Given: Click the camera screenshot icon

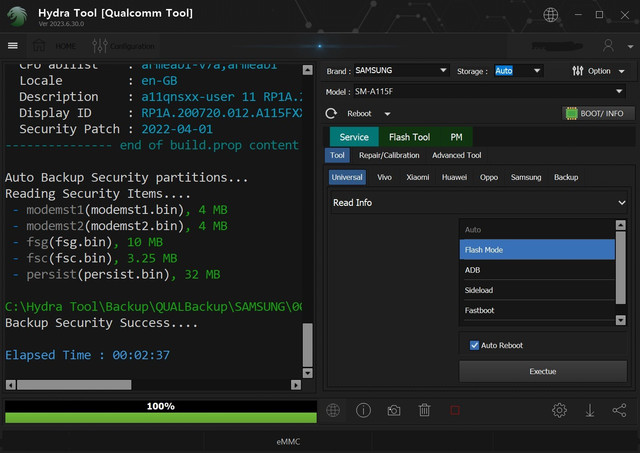Looking at the screenshot, I should pyautogui.click(x=394, y=411).
